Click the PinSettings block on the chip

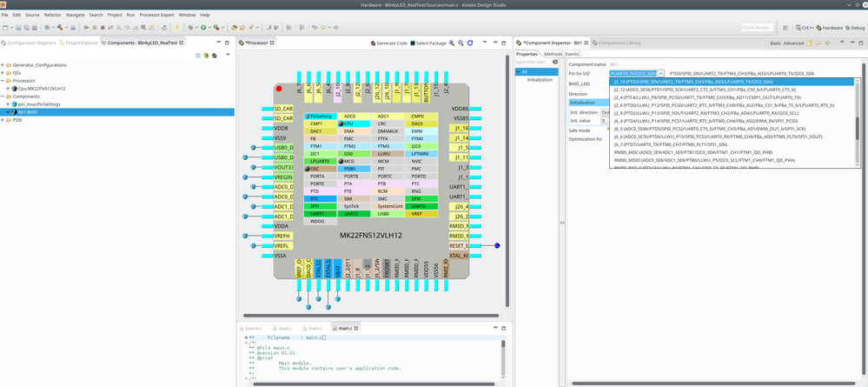(319, 116)
